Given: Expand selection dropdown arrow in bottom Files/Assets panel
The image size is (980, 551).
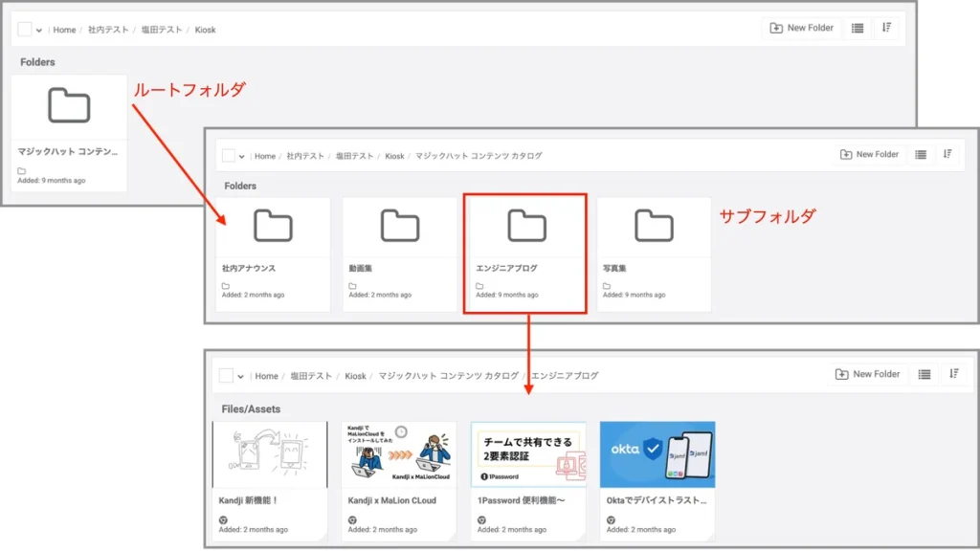Looking at the screenshot, I should 240,376.
